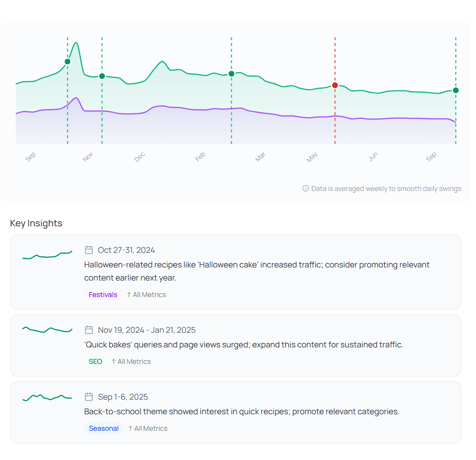Screen dimensions: 476x460
Task: Click the green marker near the Feb dashed line
Action: pyautogui.click(x=231, y=73)
